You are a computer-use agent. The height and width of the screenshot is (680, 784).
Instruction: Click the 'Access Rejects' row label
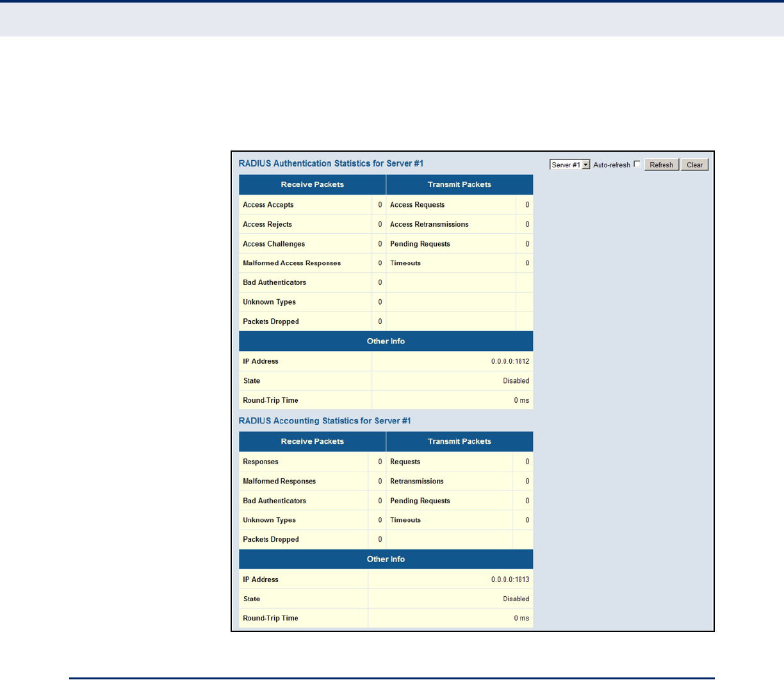click(267, 224)
